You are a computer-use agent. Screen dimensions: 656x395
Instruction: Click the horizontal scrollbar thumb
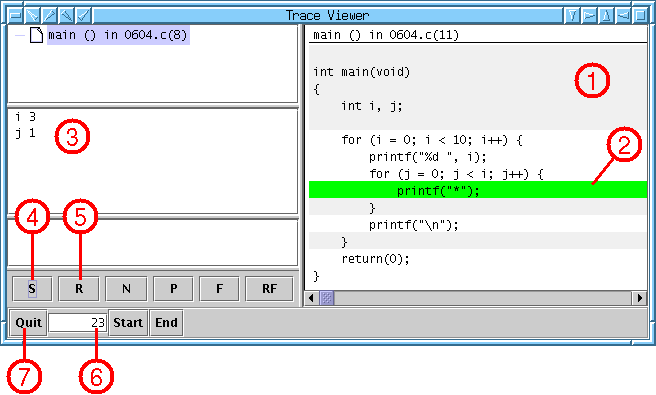click(327, 298)
